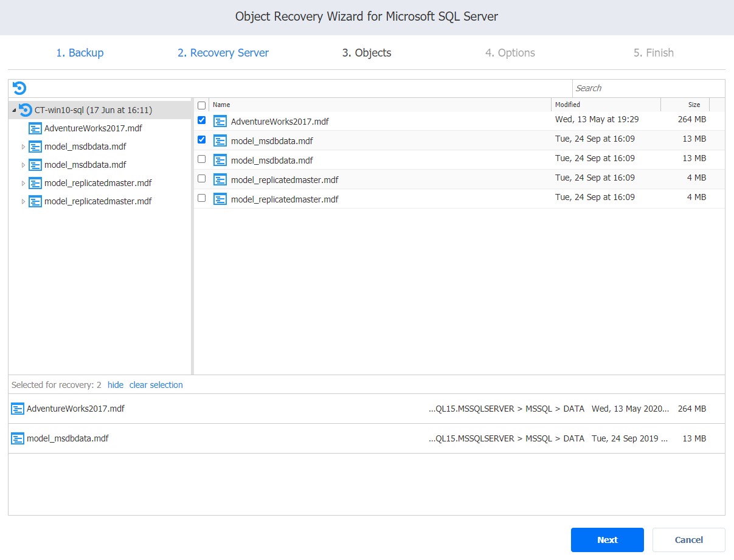The width and height of the screenshot is (734, 560).
Task: Open the 2. Recovery Server step
Action: click(223, 53)
